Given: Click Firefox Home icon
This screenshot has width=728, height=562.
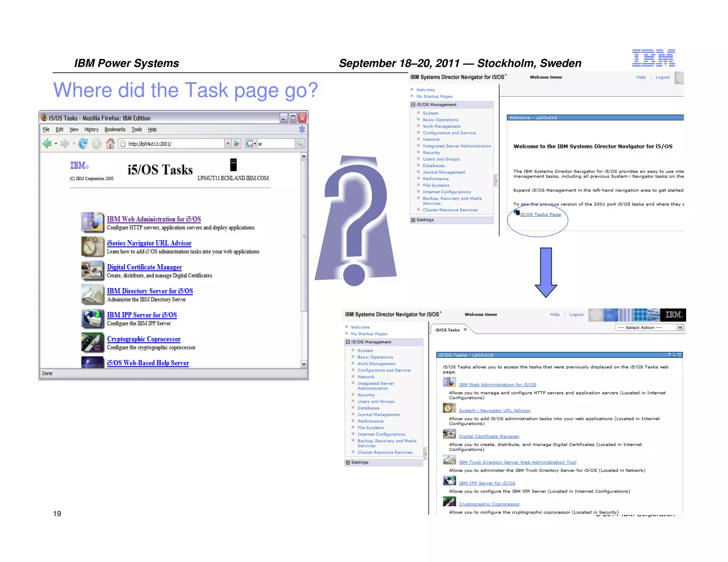Looking at the screenshot, I should click(x=110, y=143).
